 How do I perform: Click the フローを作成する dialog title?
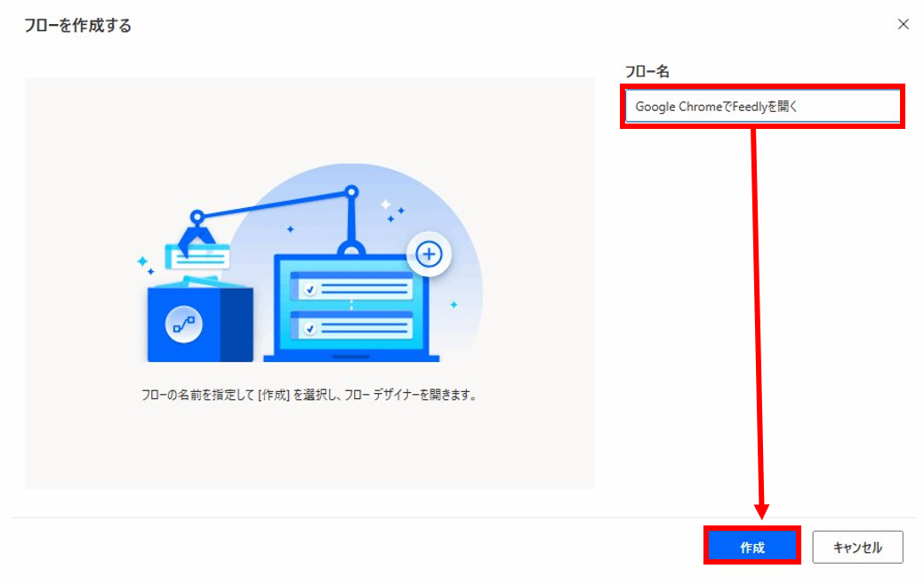click(x=77, y=25)
